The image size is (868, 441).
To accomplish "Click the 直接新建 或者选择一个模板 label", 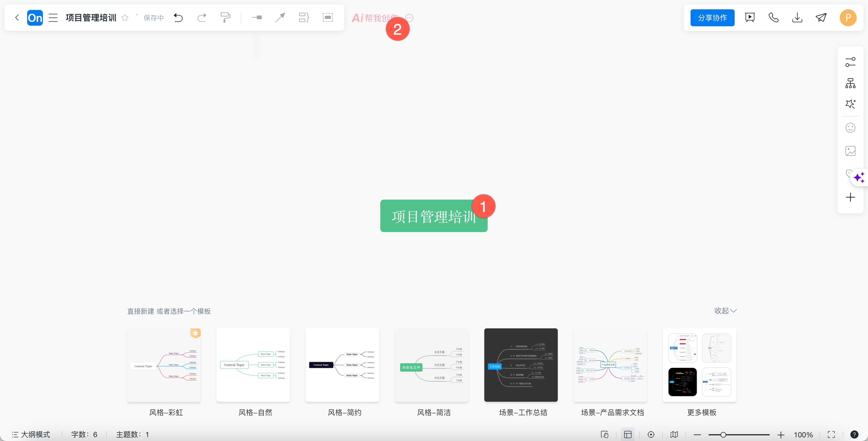I will (169, 311).
